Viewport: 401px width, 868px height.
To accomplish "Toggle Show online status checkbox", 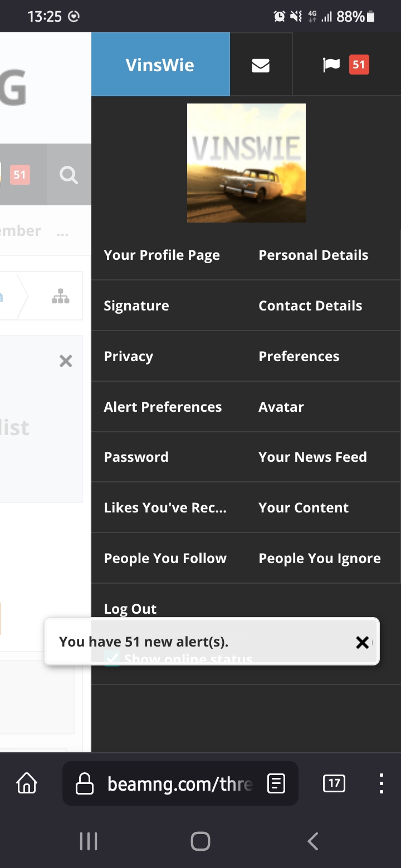I will tap(112, 659).
